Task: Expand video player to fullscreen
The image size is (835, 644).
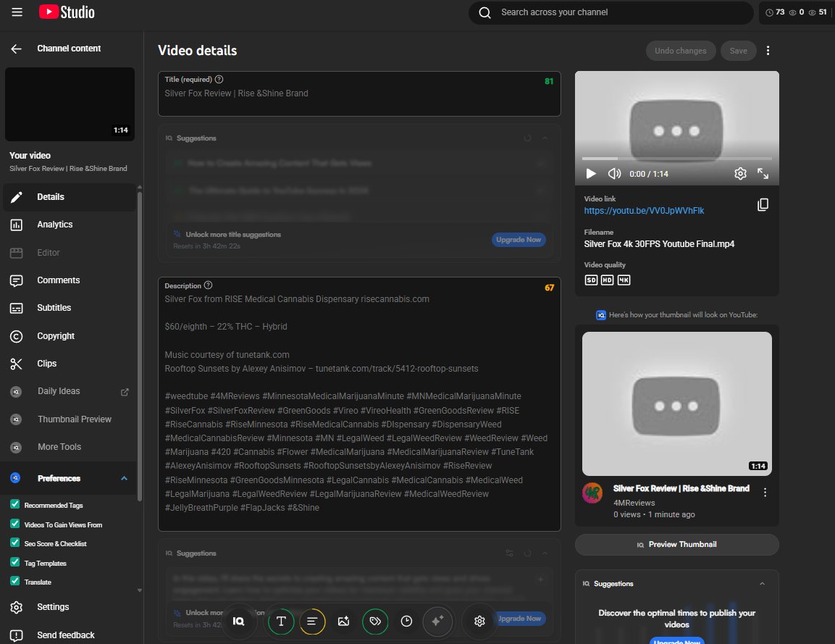Action: (763, 174)
